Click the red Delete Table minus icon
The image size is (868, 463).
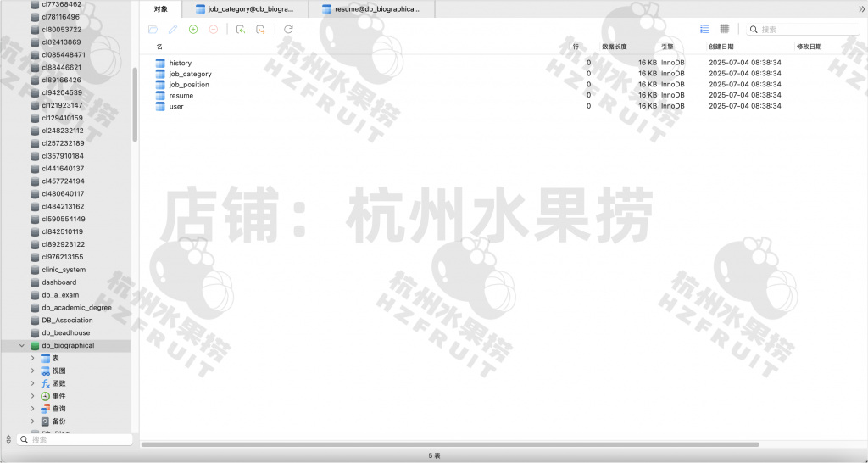(214, 29)
